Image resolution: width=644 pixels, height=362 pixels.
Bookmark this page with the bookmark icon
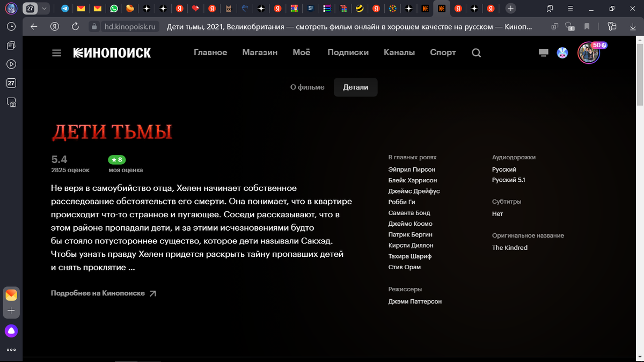pos(587,26)
